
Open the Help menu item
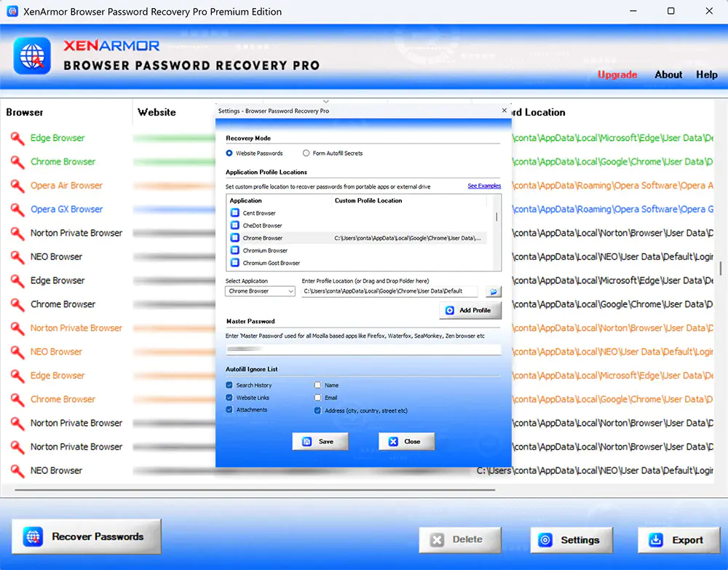(x=706, y=75)
